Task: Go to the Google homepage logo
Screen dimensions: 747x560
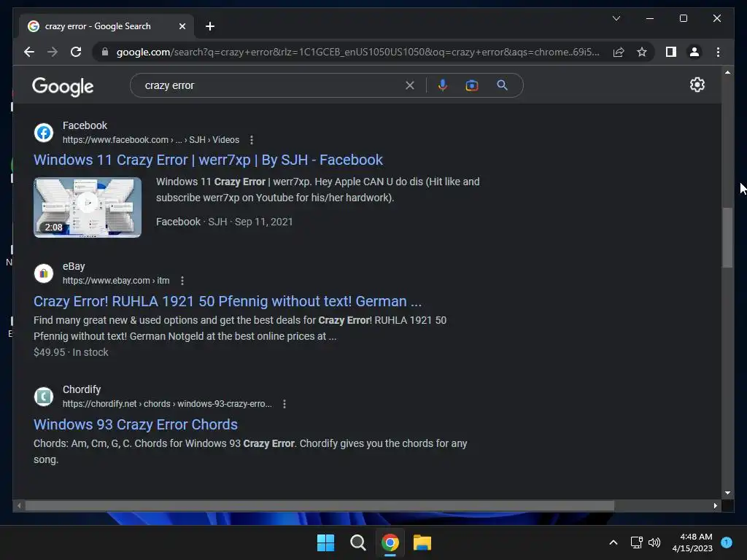Action: click(63, 87)
